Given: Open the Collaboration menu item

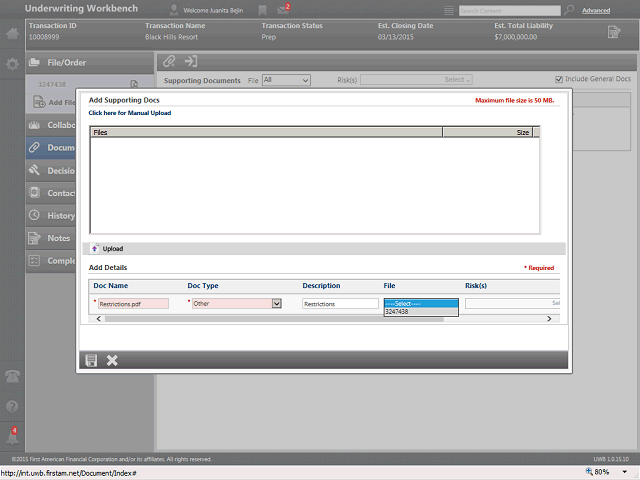Looking at the screenshot, I should 51,125.
